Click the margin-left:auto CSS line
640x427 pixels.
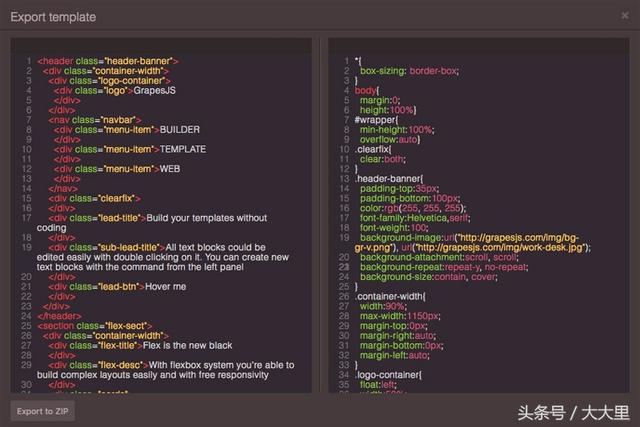tap(394, 355)
